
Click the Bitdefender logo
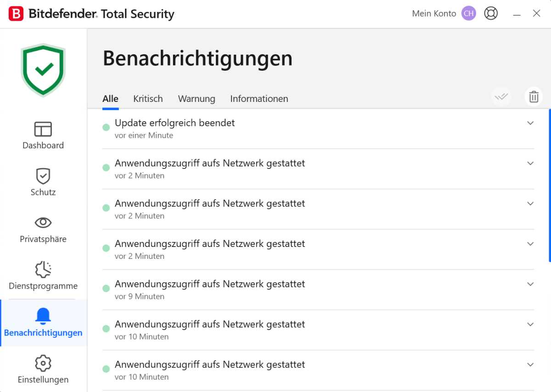(17, 13)
